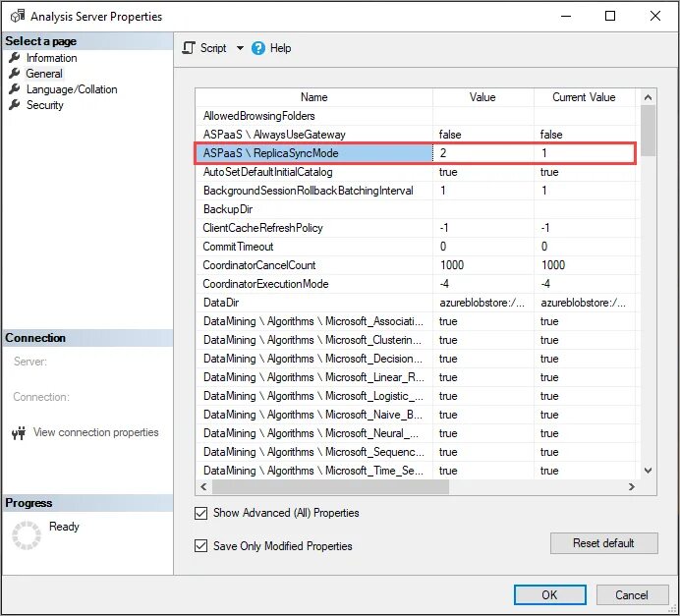Select the CoordinatorExecutionMode row
Screen dimensions: 680x616
[x=416, y=284]
